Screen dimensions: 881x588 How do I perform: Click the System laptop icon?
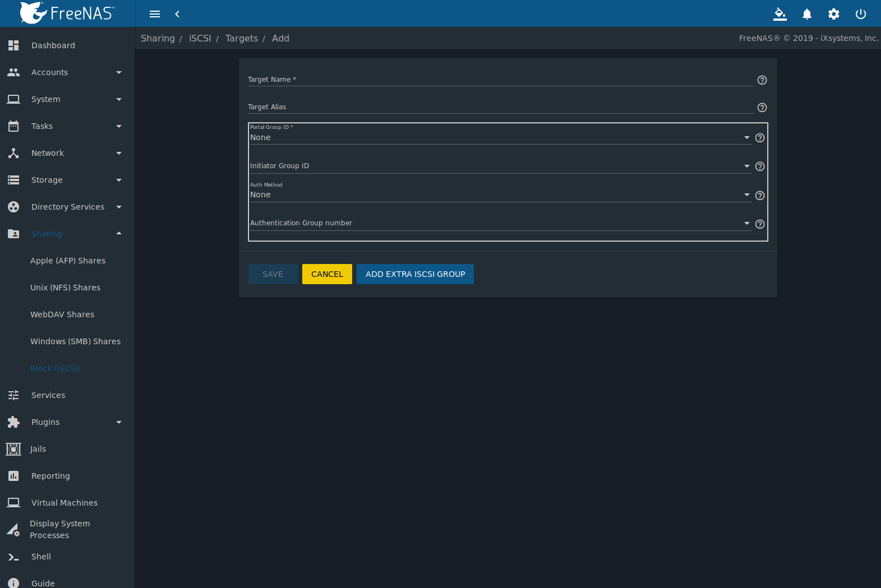click(13, 99)
